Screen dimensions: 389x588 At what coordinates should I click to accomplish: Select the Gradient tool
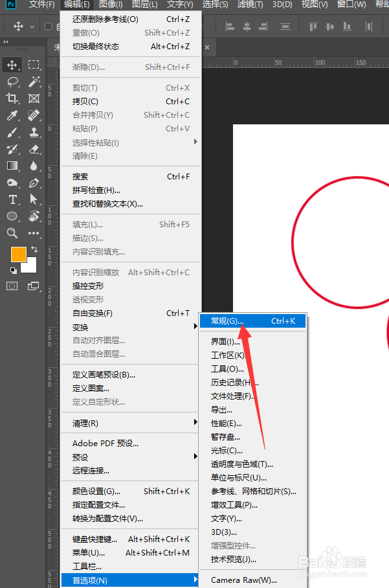(12, 166)
